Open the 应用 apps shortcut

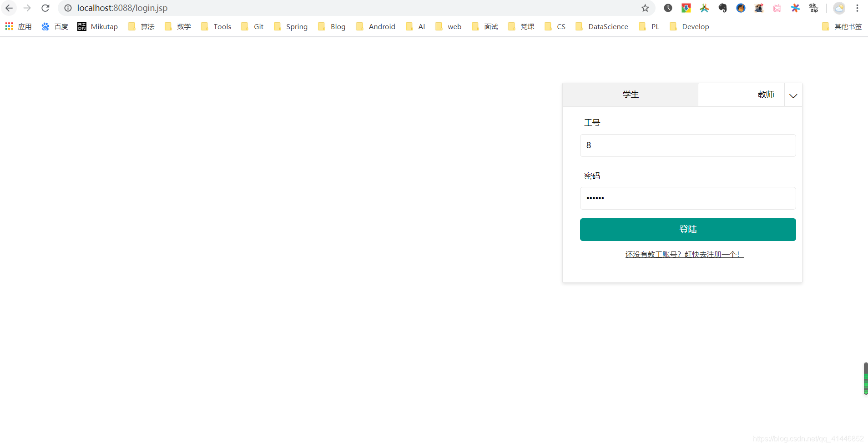[x=19, y=26]
